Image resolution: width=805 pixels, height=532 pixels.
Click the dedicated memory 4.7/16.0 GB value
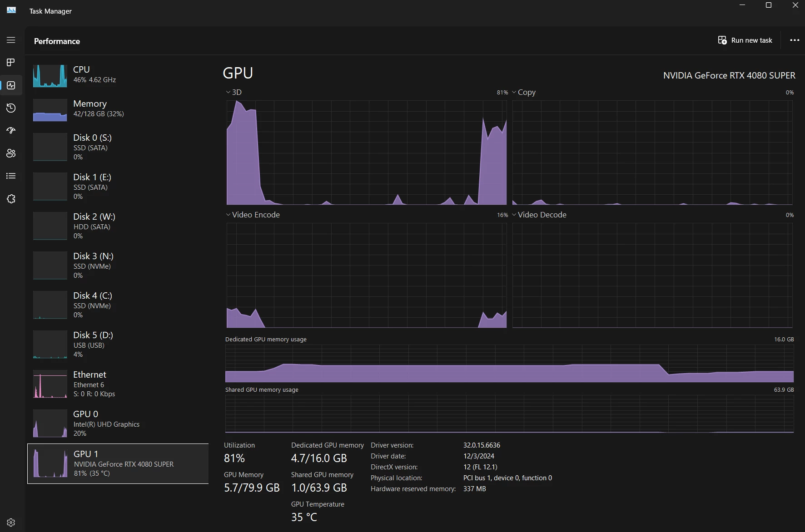click(x=319, y=458)
